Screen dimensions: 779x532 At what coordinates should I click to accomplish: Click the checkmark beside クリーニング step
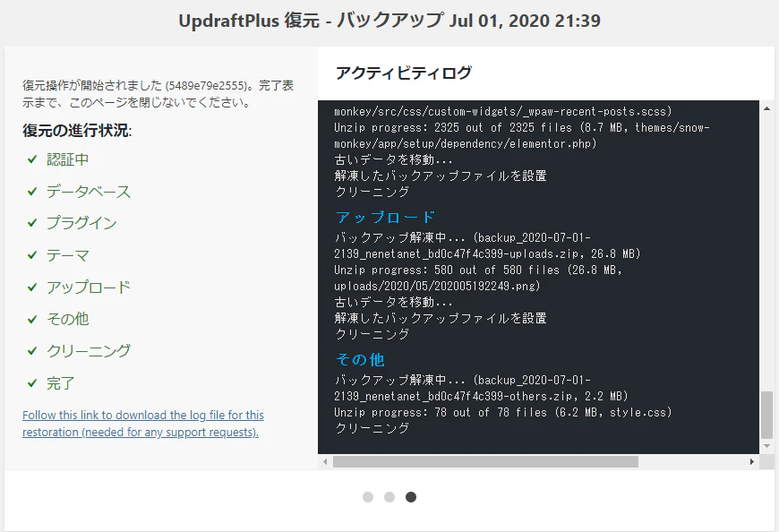(32, 351)
